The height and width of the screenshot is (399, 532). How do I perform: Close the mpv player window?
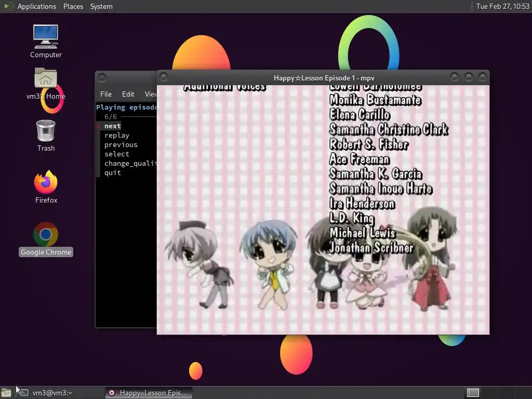tap(482, 78)
